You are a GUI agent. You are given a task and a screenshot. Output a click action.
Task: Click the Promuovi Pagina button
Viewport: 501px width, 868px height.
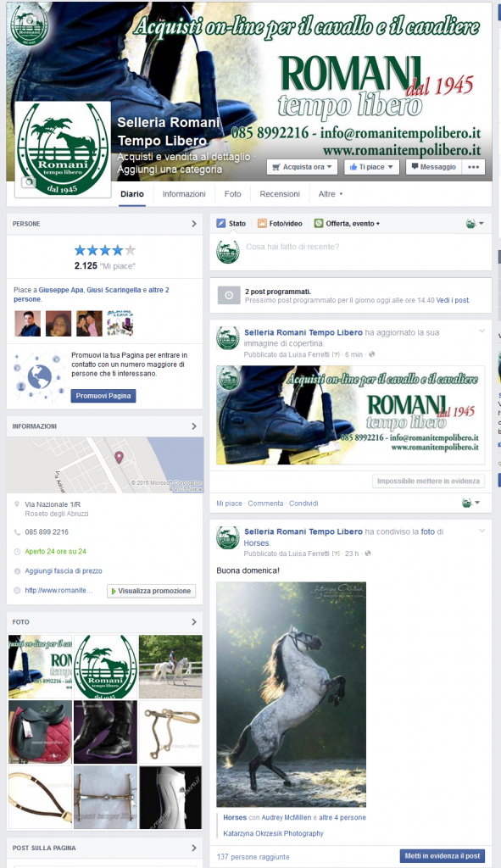103,396
